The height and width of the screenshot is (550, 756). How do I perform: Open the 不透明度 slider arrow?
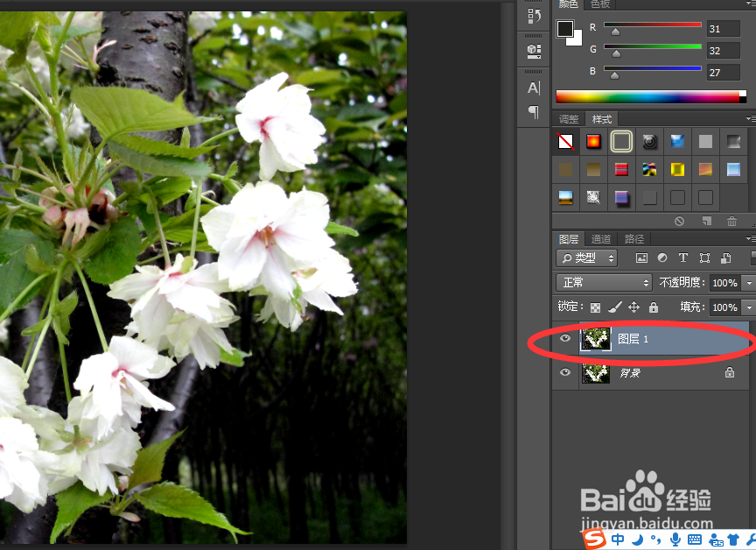click(x=749, y=283)
